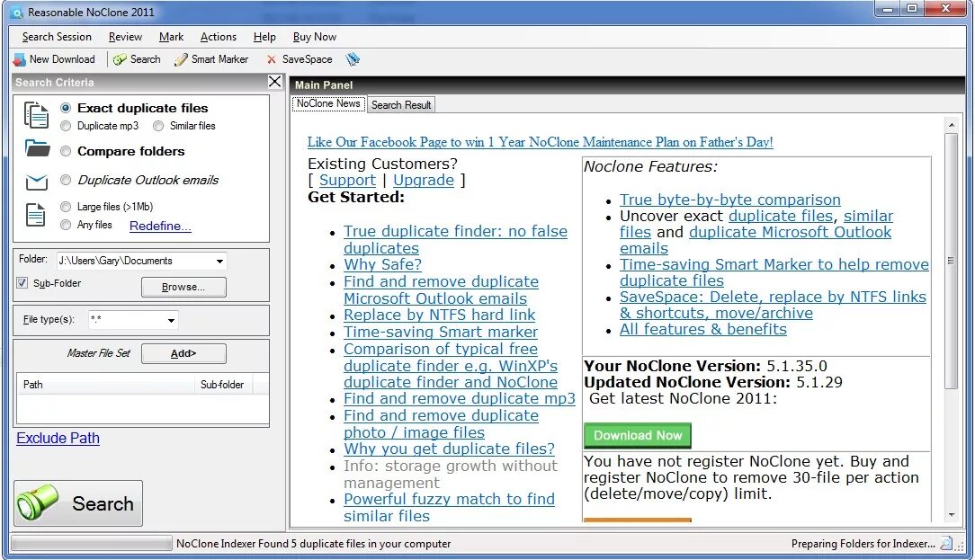Open Why you get duplicate files? link
This screenshot has height=560, width=975.
449,449
